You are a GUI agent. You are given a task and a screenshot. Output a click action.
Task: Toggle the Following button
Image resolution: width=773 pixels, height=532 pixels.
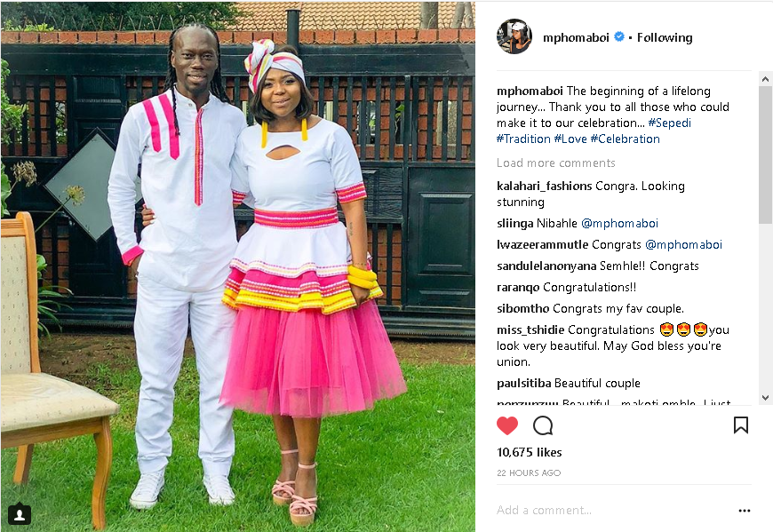coord(665,37)
